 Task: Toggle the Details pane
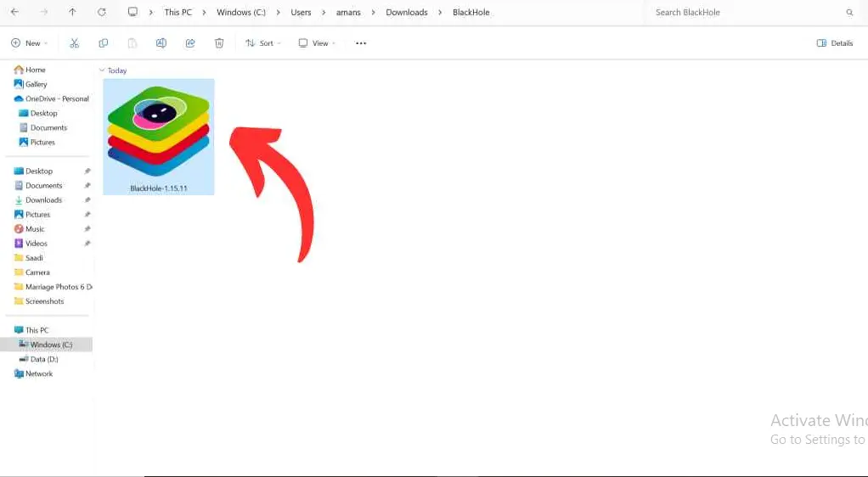pos(834,43)
